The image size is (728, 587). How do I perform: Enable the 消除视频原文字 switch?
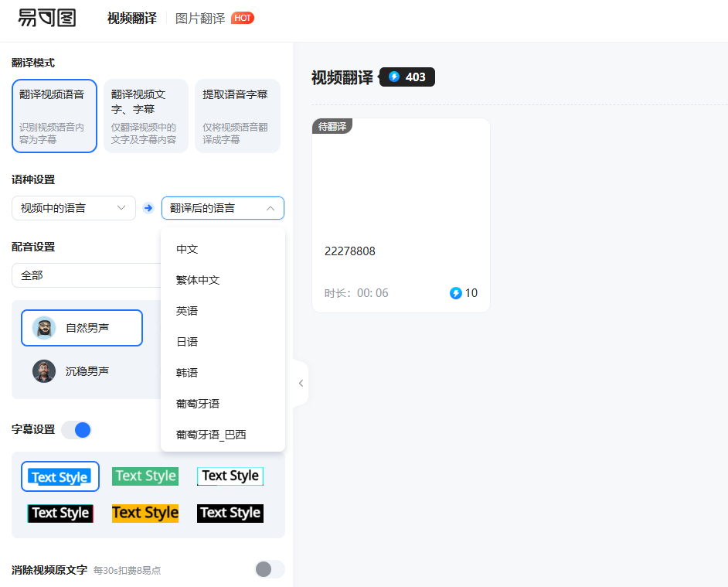tap(270, 569)
